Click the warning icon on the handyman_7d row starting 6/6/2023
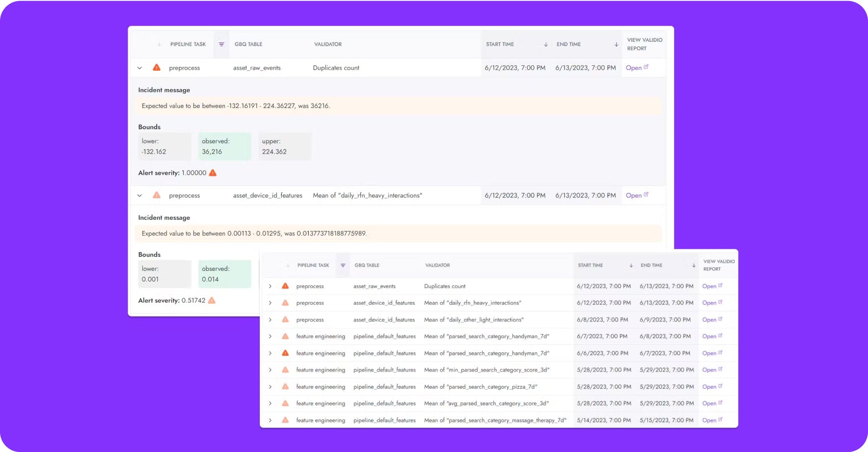The height and width of the screenshot is (452, 868). click(285, 353)
